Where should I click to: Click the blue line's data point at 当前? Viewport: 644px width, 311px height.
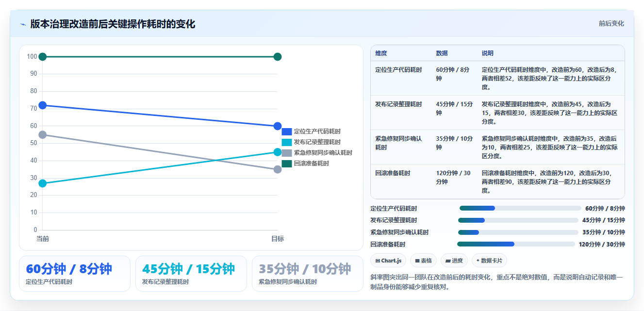click(43, 105)
